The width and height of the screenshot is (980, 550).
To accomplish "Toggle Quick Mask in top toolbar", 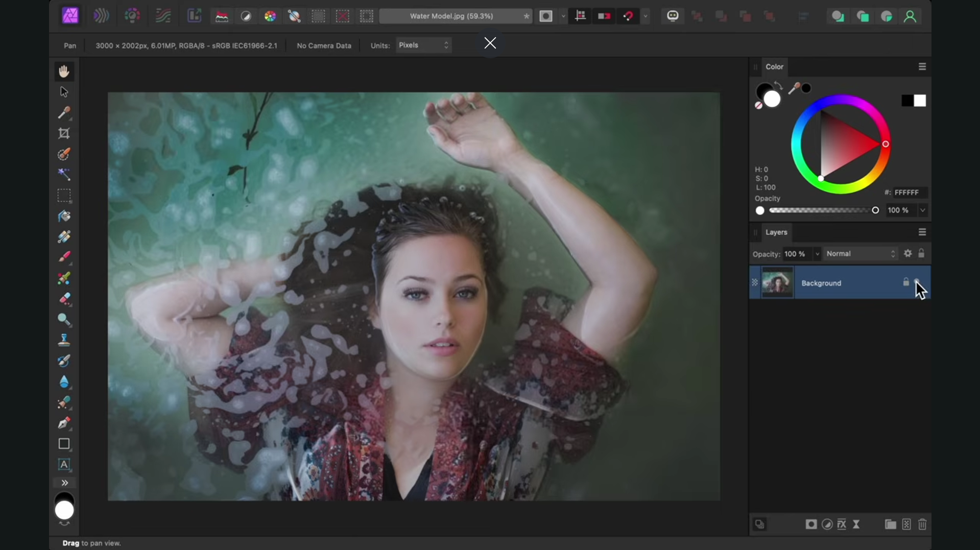I will click(x=546, y=16).
